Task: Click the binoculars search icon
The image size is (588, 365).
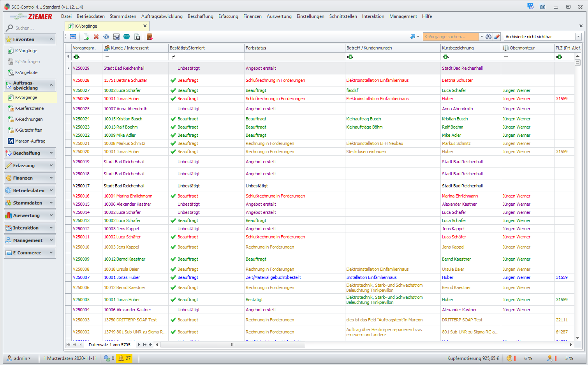Action: pyautogui.click(x=488, y=37)
